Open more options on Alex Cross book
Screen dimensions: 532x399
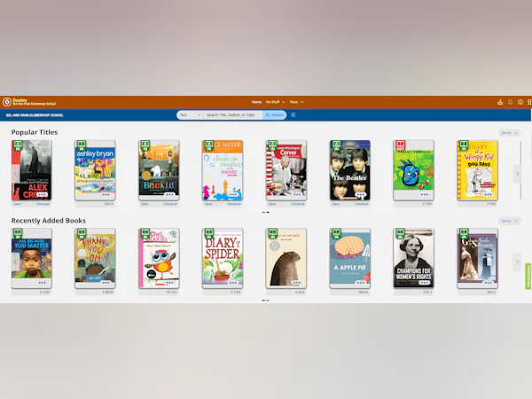(42, 194)
